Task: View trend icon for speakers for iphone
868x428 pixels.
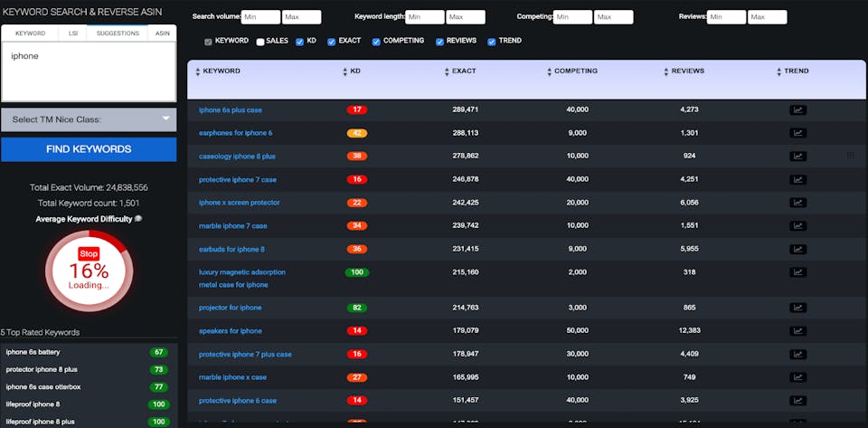Action: tap(797, 330)
